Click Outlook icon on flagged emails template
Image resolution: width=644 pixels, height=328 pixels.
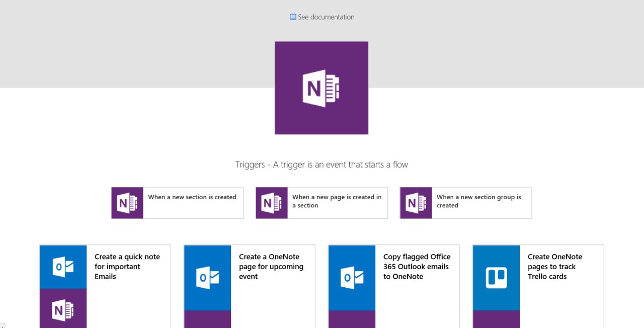(352, 278)
